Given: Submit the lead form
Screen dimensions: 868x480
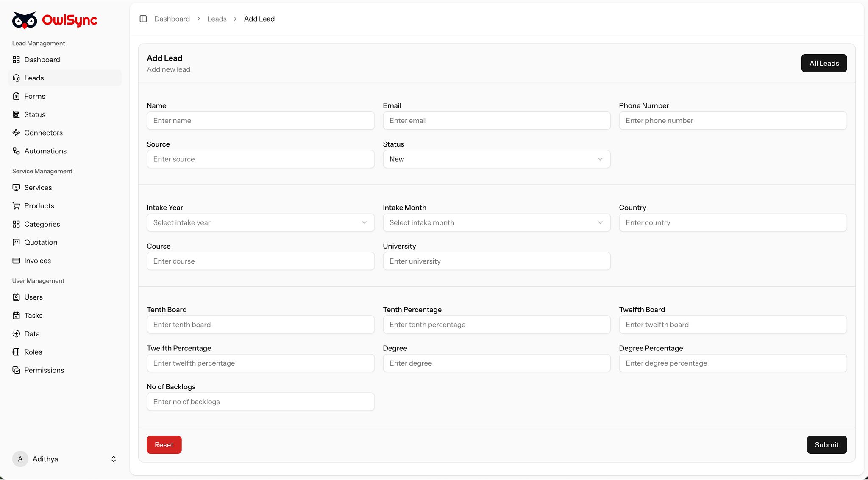Looking at the screenshot, I should click(826, 445).
